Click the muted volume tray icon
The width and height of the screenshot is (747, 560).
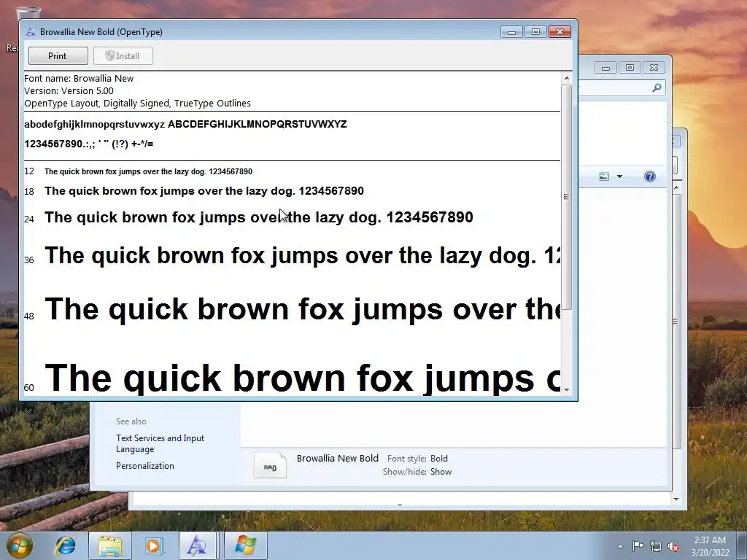click(673, 547)
